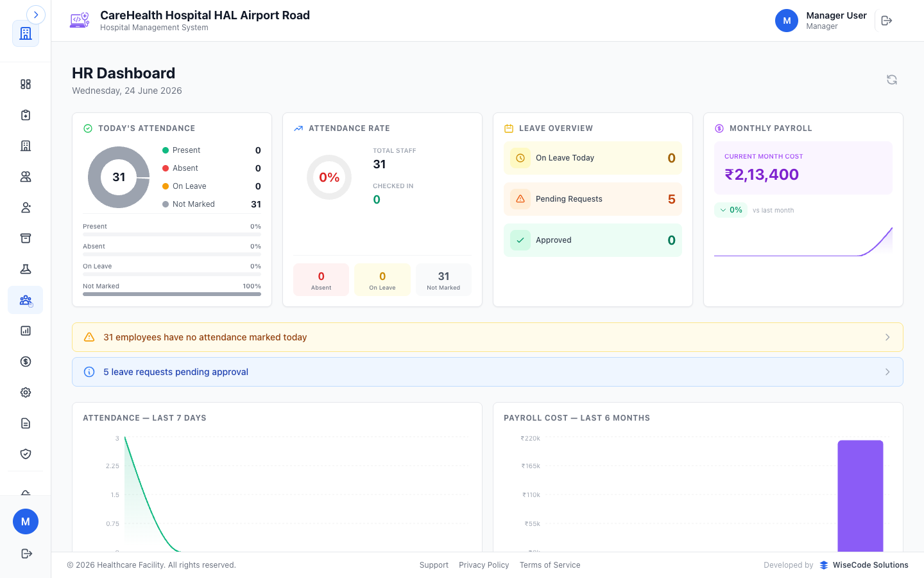Open the two-people users icon in sidebar

[26, 177]
